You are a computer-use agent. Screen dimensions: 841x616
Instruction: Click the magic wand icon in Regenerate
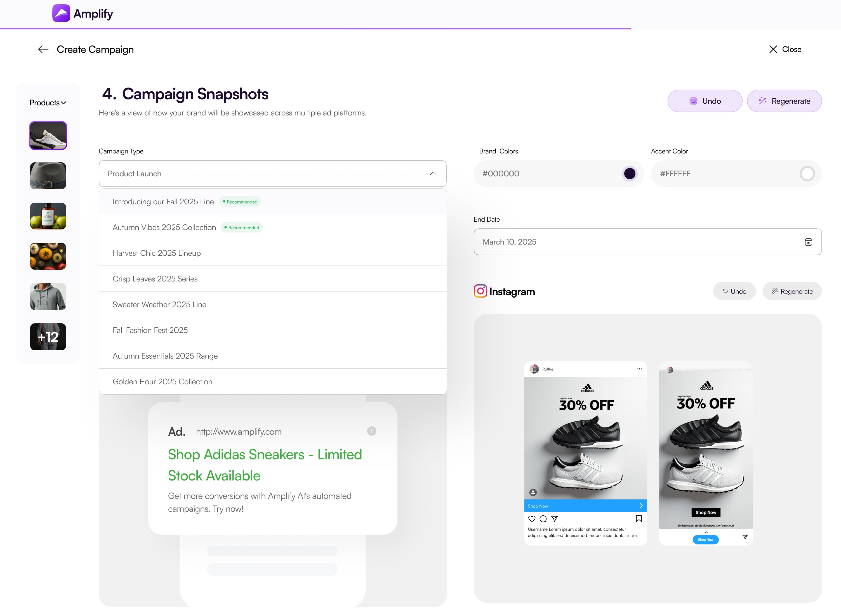coord(762,101)
